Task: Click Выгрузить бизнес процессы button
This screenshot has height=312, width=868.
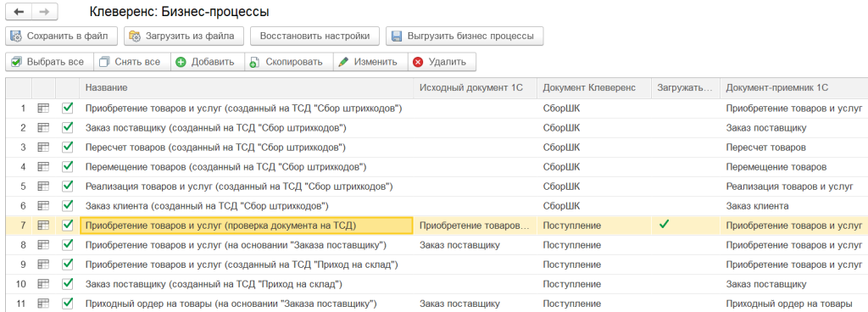Action: click(465, 36)
